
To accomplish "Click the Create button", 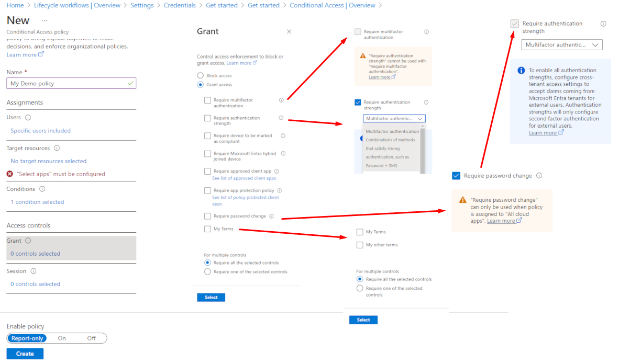I will 25,354.
